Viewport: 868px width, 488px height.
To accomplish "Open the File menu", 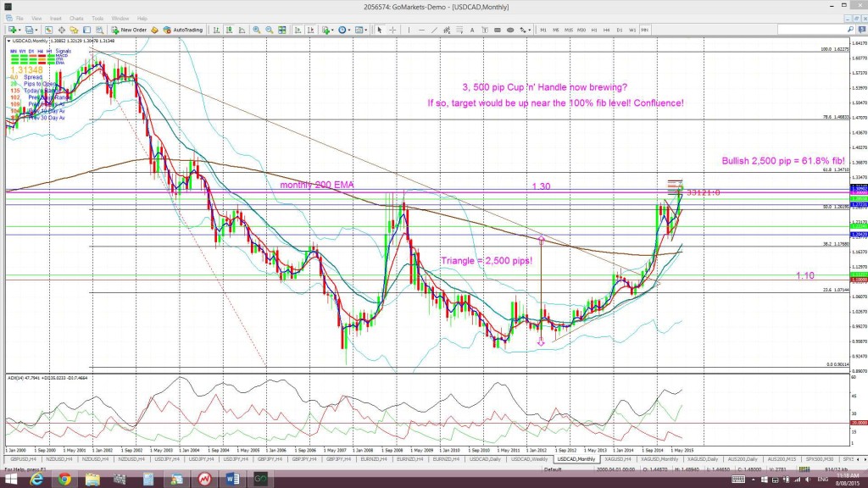I will coord(20,19).
